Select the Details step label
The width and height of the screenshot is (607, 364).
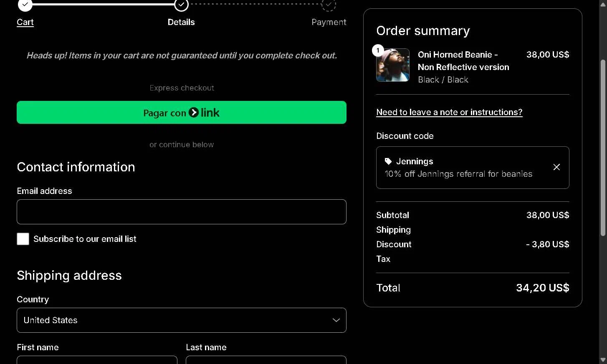coord(181,22)
